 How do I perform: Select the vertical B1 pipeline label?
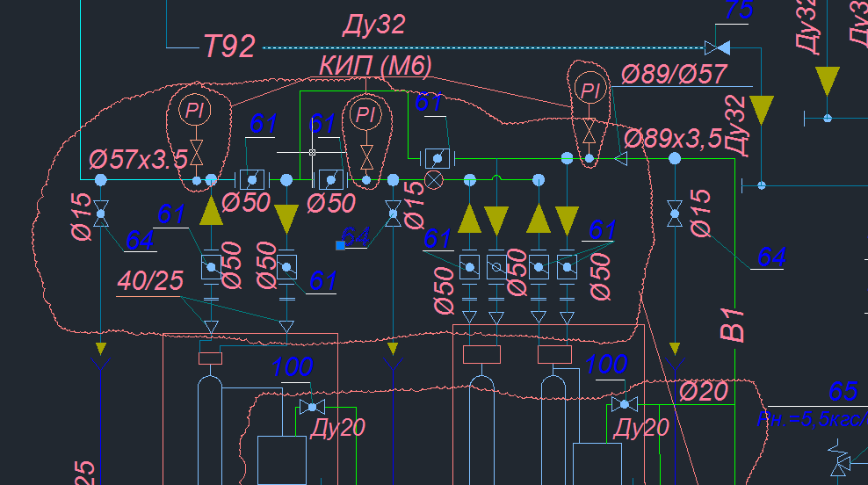click(x=733, y=323)
